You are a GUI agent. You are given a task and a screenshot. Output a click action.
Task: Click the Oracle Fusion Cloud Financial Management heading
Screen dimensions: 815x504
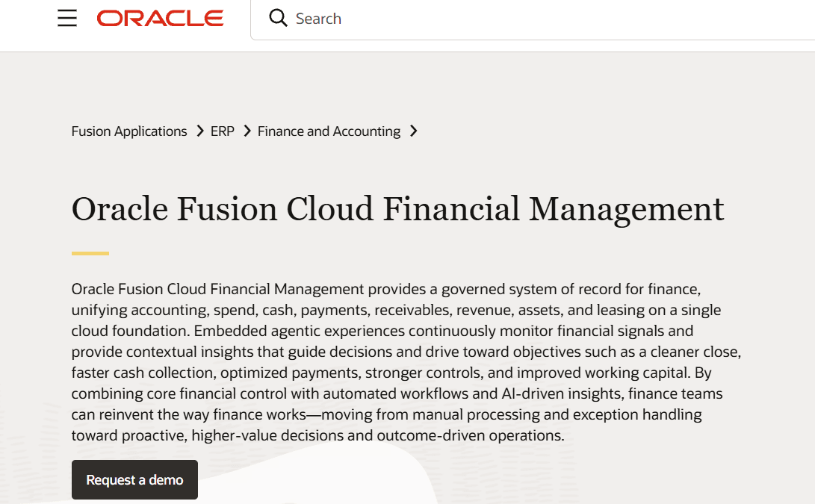click(x=397, y=209)
